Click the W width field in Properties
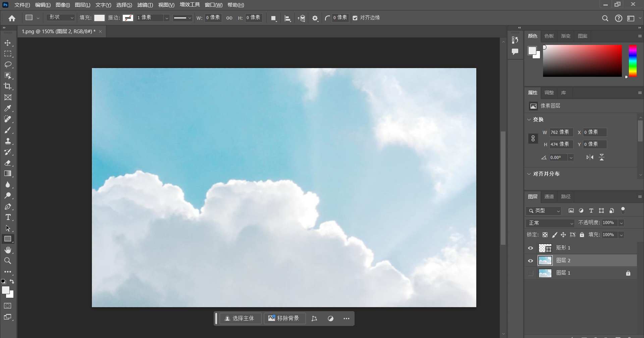This screenshot has height=338, width=644. click(561, 132)
